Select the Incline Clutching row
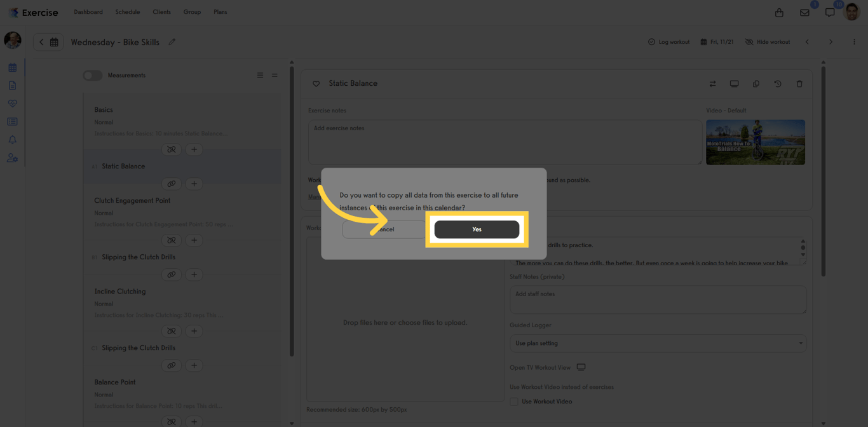 coord(182,302)
